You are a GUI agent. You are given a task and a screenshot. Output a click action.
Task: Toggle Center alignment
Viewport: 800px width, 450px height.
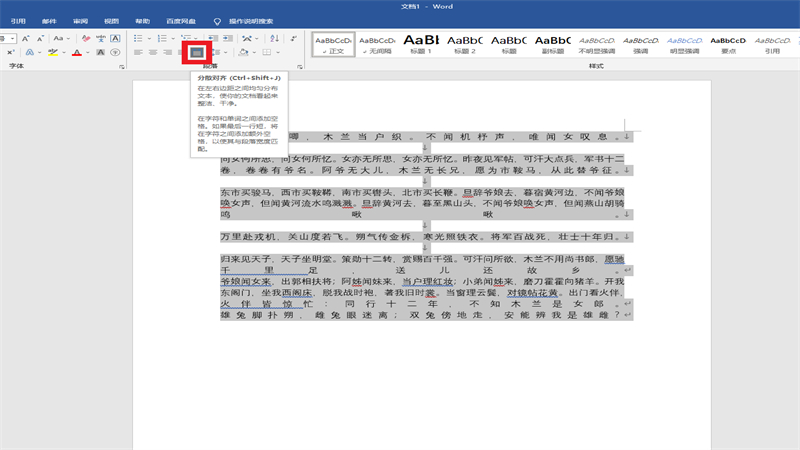tap(153, 52)
